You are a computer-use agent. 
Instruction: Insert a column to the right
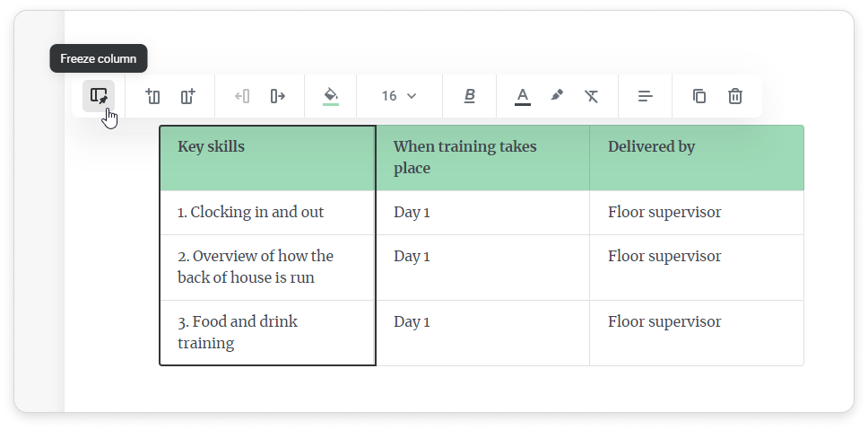pyautogui.click(x=187, y=96)
